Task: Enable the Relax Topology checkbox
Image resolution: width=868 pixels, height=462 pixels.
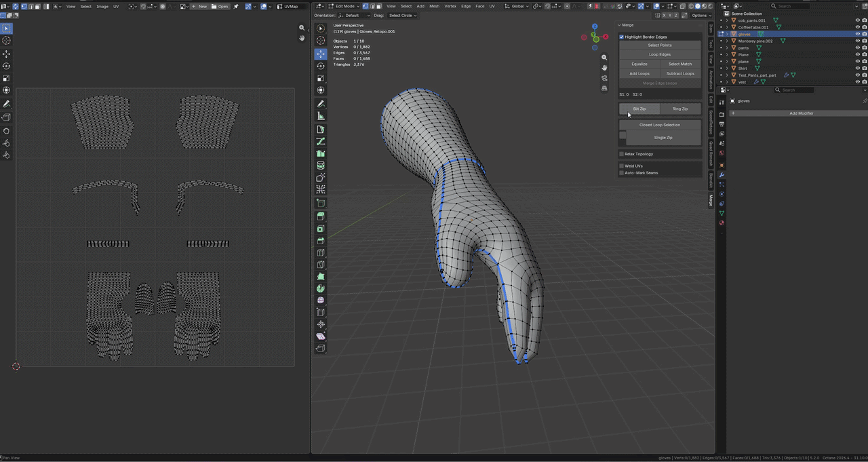Action: tap(622, 154)
